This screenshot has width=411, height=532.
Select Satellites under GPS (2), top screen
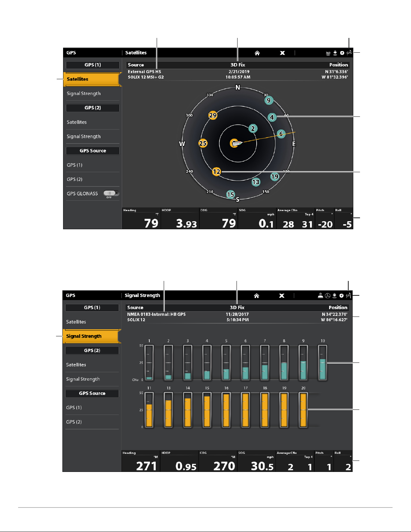(92, 122)
